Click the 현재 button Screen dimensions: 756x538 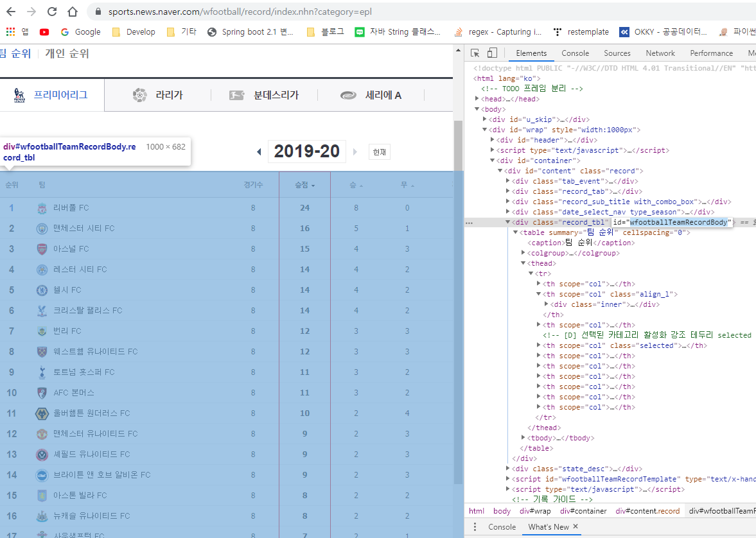click(380, 152)
